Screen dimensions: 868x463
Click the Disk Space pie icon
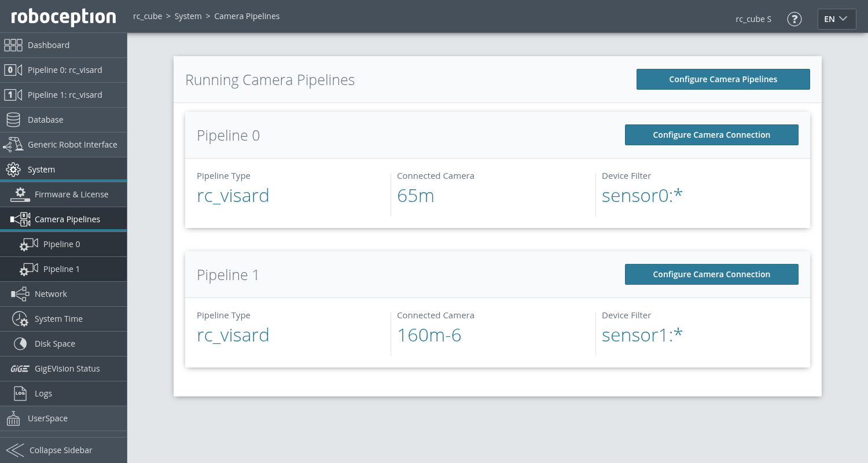pyautogui.click(x=20, y=344)
